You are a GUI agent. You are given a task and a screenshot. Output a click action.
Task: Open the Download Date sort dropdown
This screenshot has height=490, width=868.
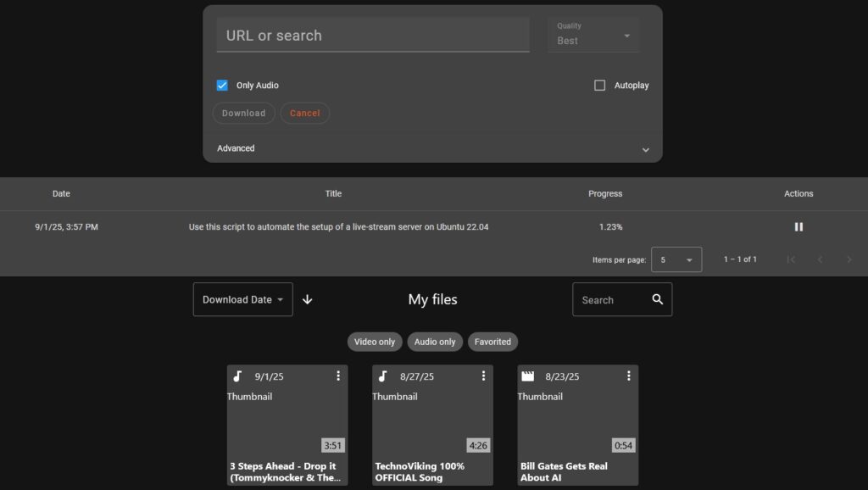click(x=242, y=299)
